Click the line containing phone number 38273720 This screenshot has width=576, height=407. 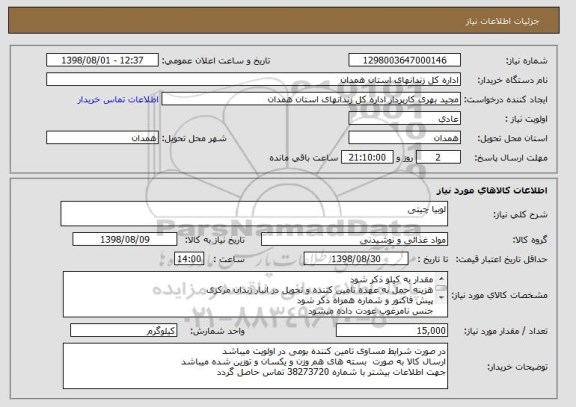pos(331,372)
